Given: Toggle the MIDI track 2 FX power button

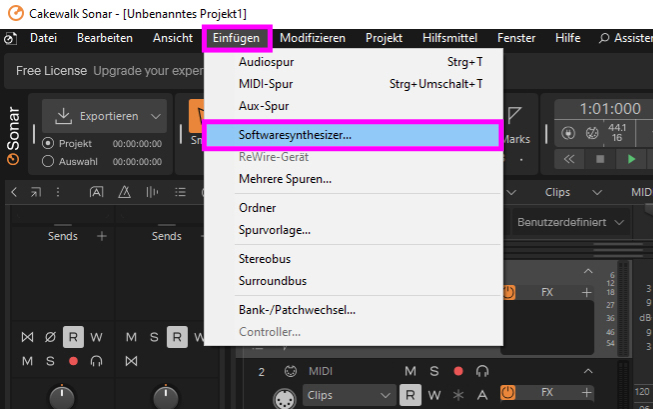Looking at the screenshot, I should pos(508,392).
